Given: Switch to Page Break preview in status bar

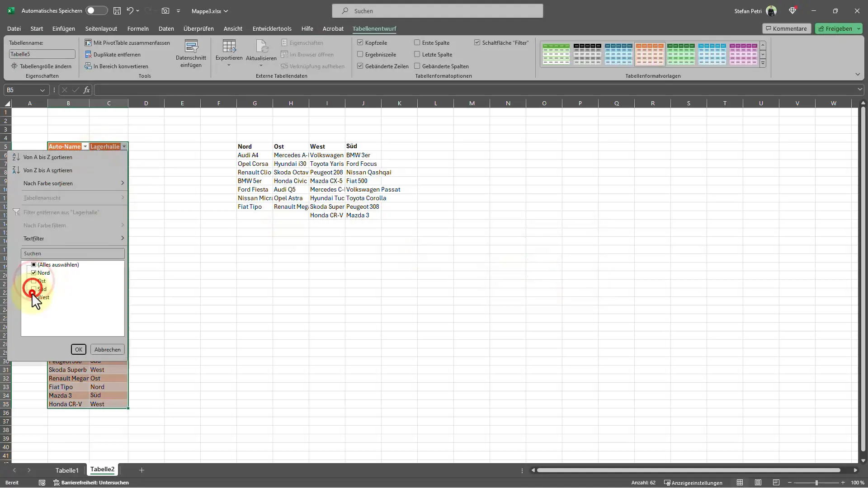Looking at the screenshot, I should (776, 483).
